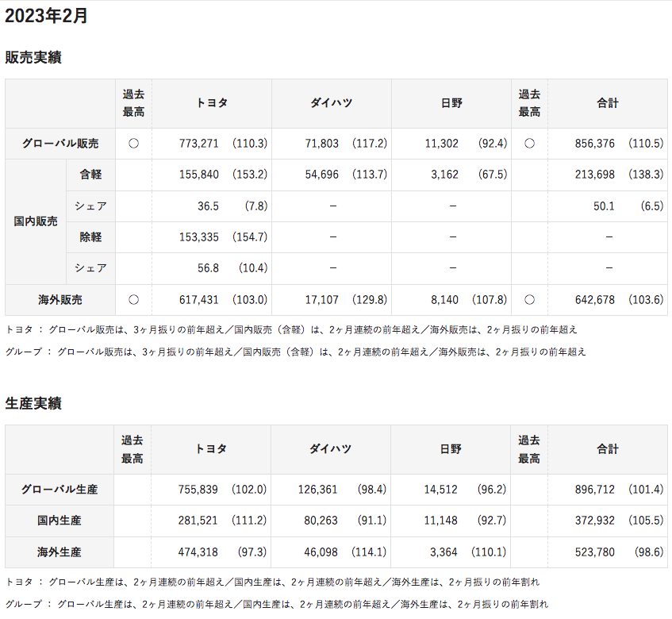Click the (153.2) ratio cell
672x619 pixels.
click(250, 175)
